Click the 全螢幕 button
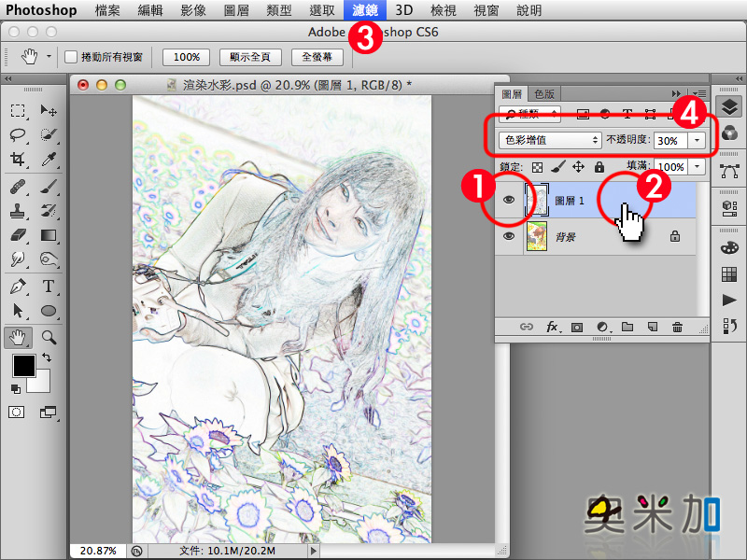The image size is (747, 560). pos(317,57)
